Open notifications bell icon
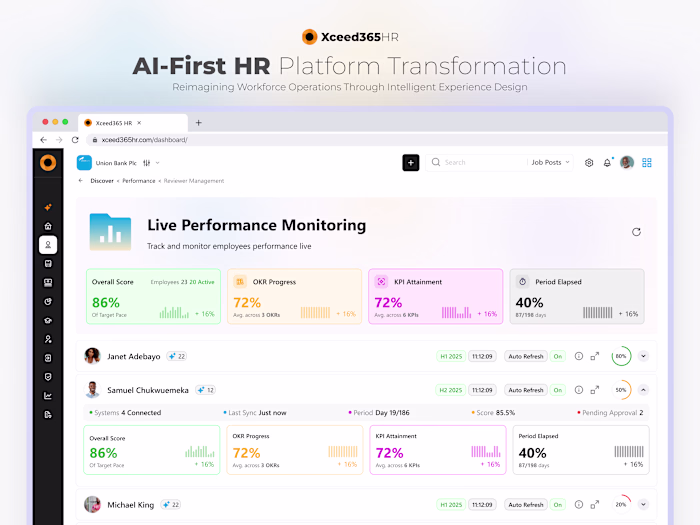 607,163
